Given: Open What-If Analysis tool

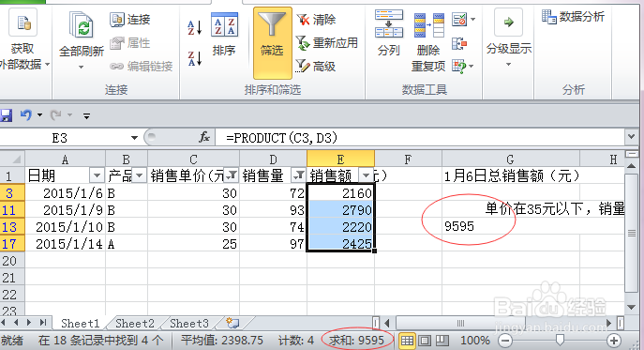Looking at the screenshot, I should tap(459, 67).
